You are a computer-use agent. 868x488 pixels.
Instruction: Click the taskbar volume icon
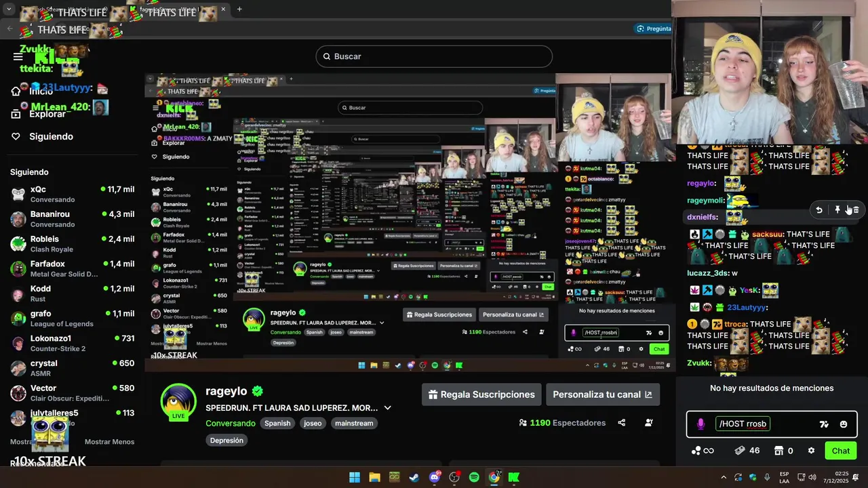point(812,477)
